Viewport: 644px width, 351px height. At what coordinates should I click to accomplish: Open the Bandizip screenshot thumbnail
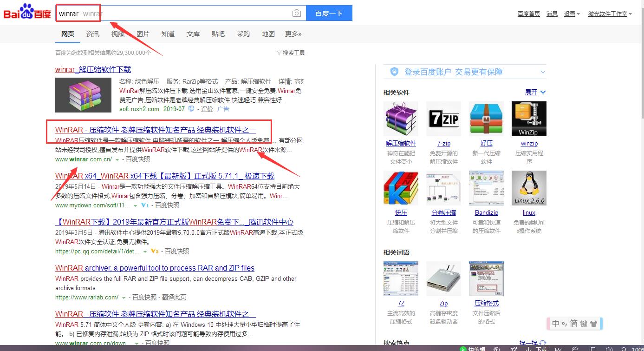tap(486, 188)
